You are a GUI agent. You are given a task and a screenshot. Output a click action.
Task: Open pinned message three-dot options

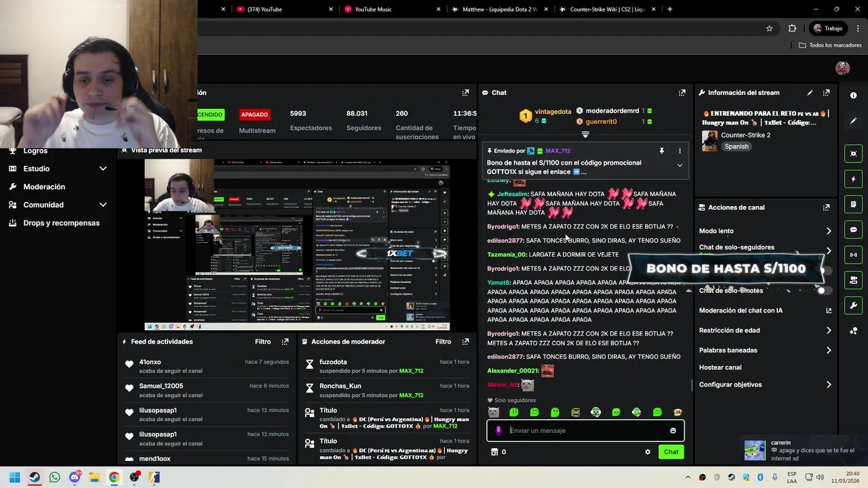(x=679, y=151)
